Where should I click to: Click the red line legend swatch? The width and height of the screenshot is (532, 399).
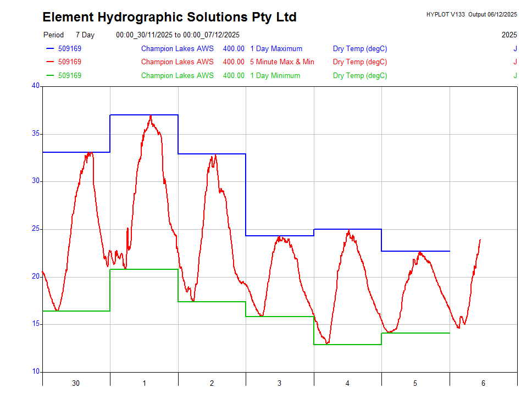[x=49, y=62]
